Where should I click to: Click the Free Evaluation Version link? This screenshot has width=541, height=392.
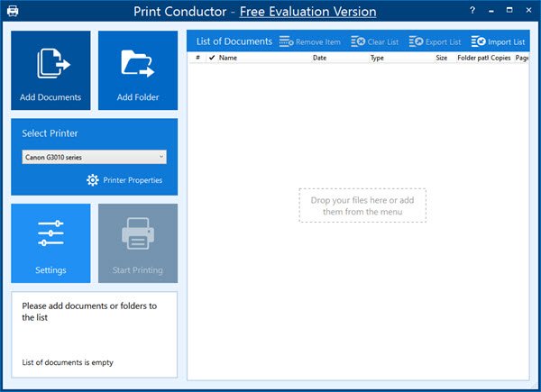(x=307, y=12)
